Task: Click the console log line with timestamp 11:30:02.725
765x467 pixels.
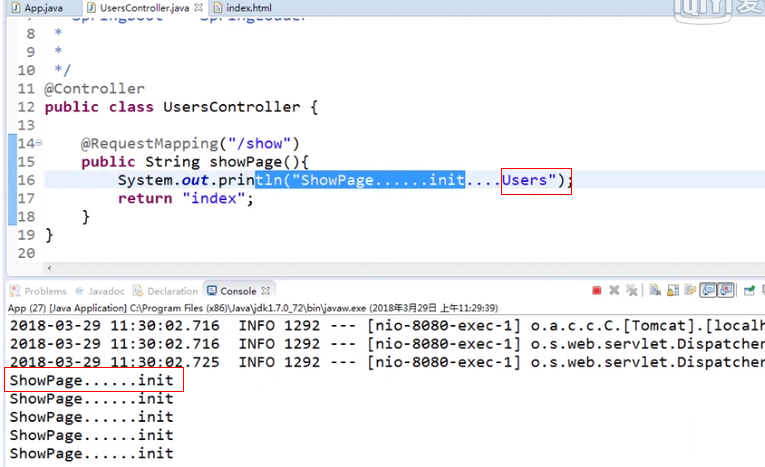Action: (387, 362)
